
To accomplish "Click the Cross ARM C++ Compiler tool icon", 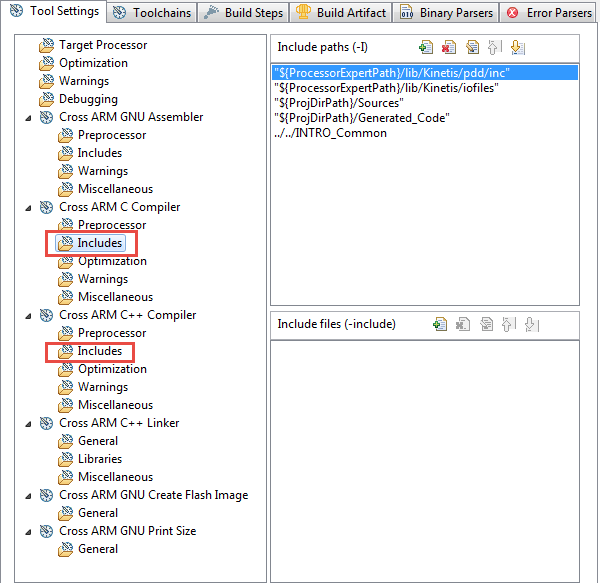I will coord(46,315).
